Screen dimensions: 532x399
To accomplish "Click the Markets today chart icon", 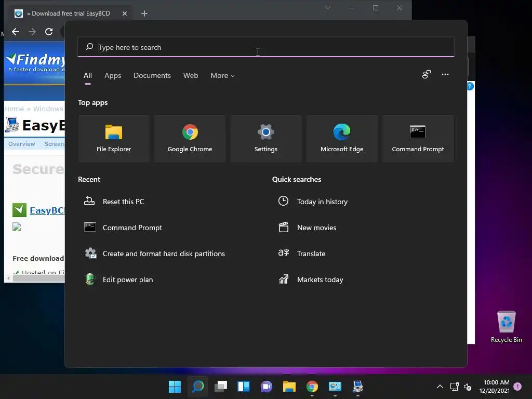I will [283, 279].
